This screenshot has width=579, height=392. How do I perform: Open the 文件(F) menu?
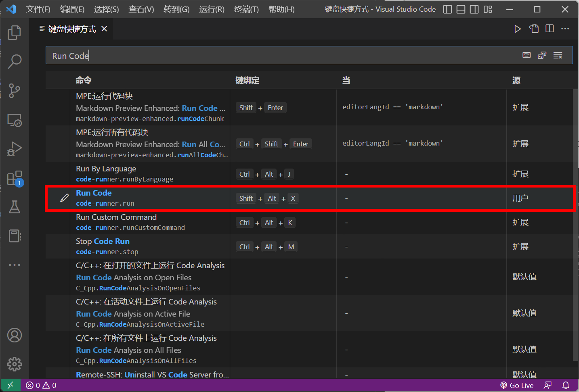pos(38,9)
